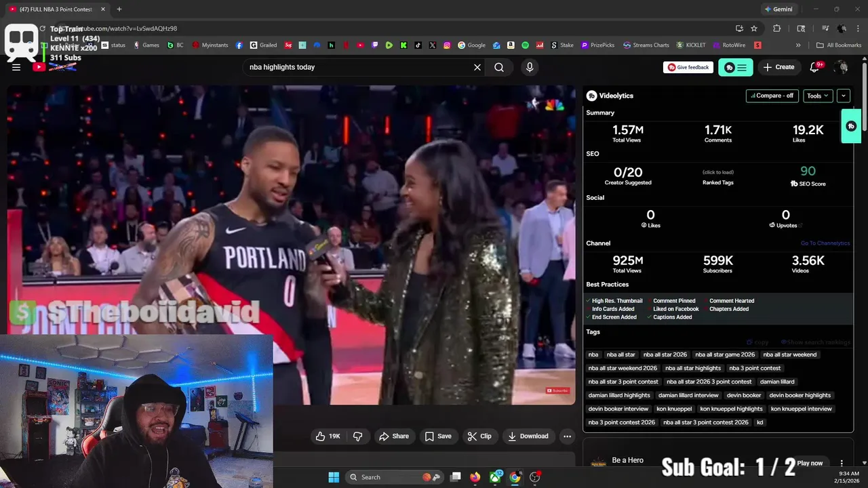The image size is (868, 488).
Task: Click the 'nba 3 point contest' tag
Action: [755, 368]
